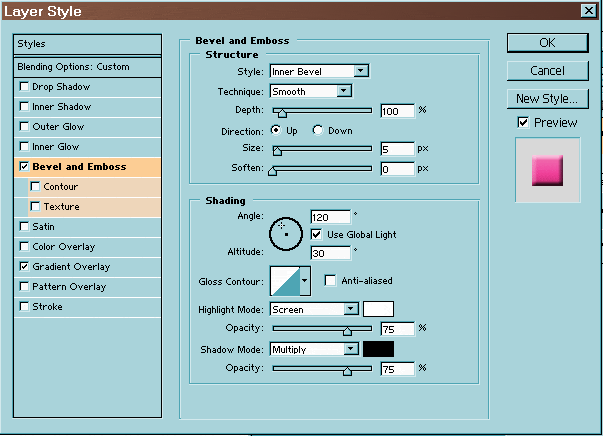Click the Depth slider track
Viewport: 603px width, 436px height.
coord(322,111)
